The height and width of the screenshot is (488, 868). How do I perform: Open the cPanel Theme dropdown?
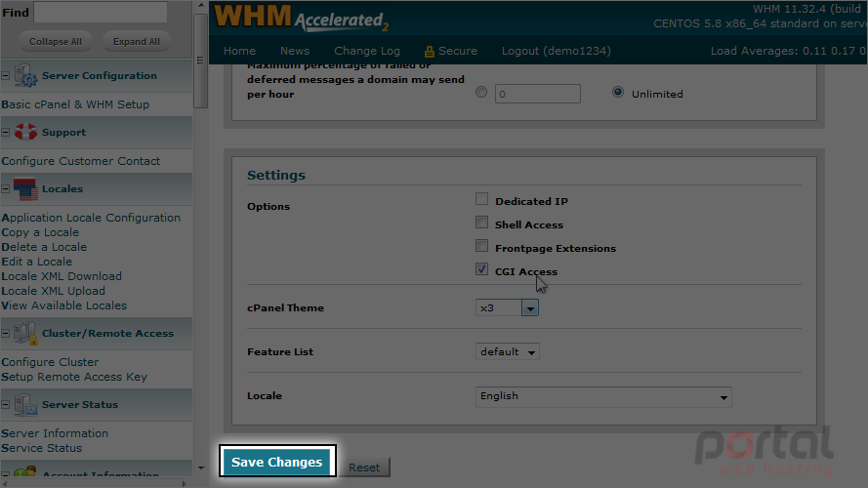(x=507, y=307)
